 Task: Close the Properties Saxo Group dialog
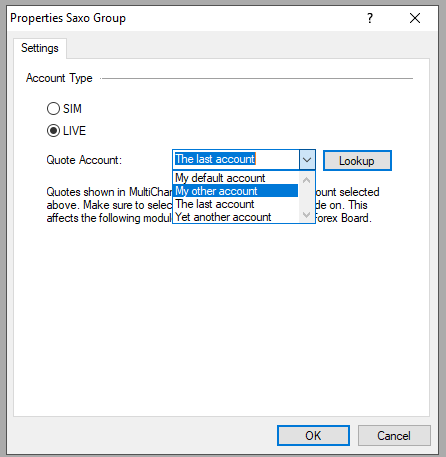pyautogui.click(x=415, y=18)
